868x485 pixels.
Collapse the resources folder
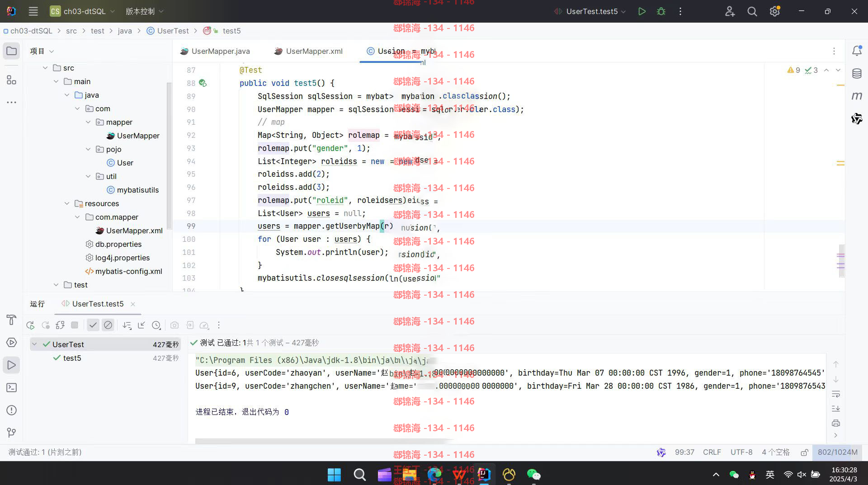(x=66, y=203)
